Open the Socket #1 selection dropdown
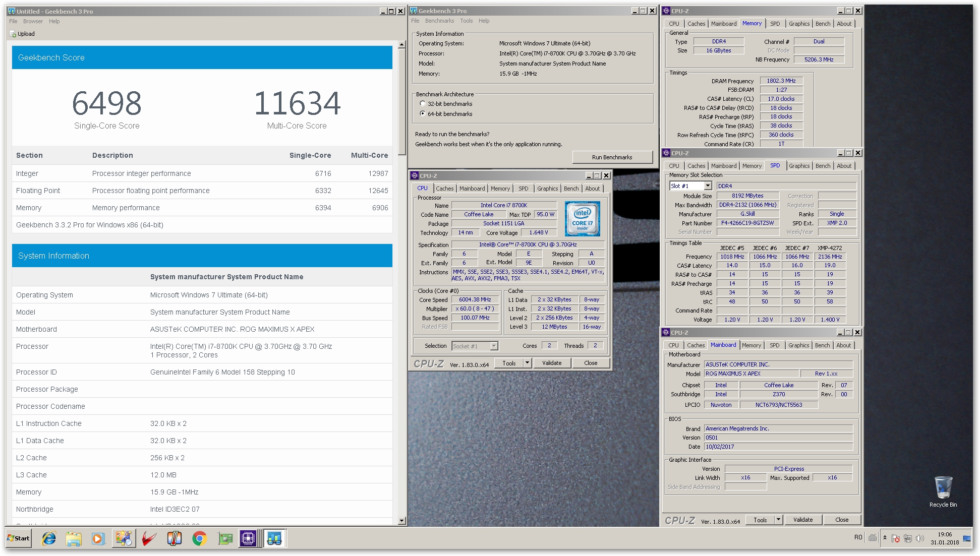This screenshot has height=556, width=980. coord(494,346)
